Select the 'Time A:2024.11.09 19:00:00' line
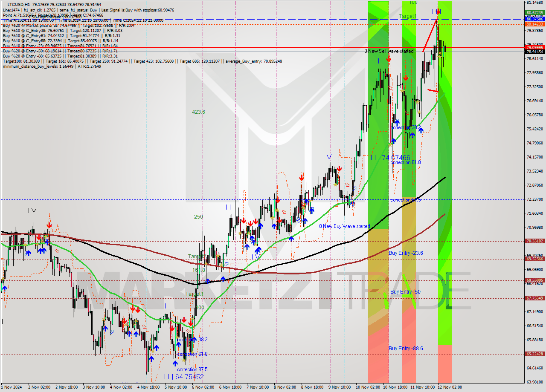 (83, 20)
